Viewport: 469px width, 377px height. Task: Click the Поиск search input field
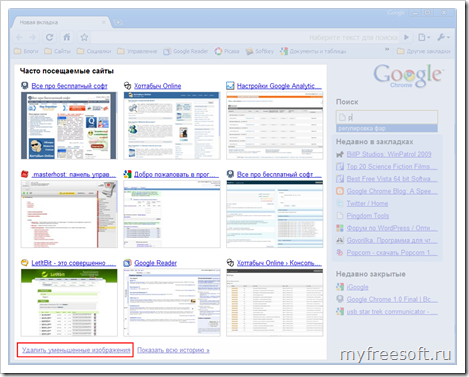(387, 117)
